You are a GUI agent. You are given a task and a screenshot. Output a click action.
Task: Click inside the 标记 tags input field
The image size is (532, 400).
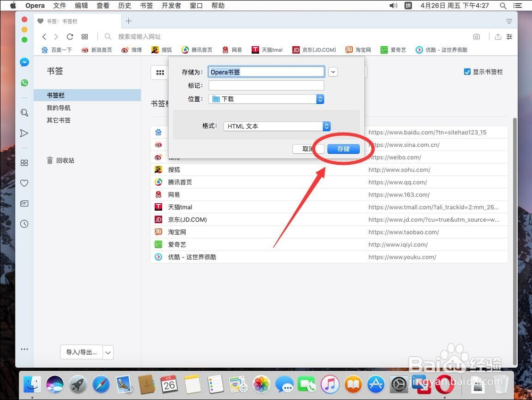coord(266,85)
